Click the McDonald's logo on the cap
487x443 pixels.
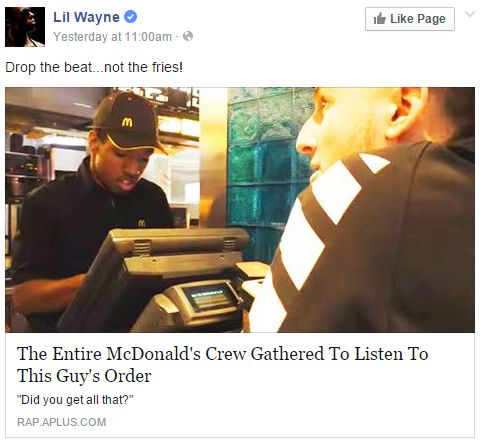(127, 122)
